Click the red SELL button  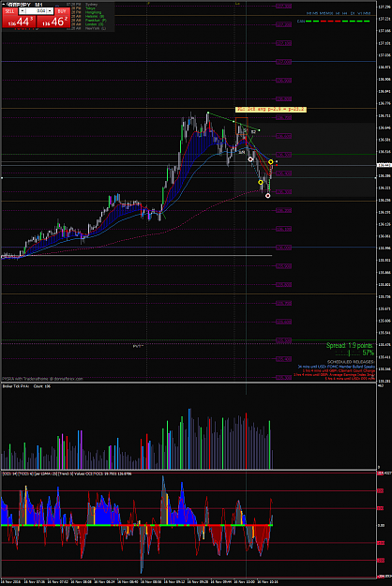(9, 11)
